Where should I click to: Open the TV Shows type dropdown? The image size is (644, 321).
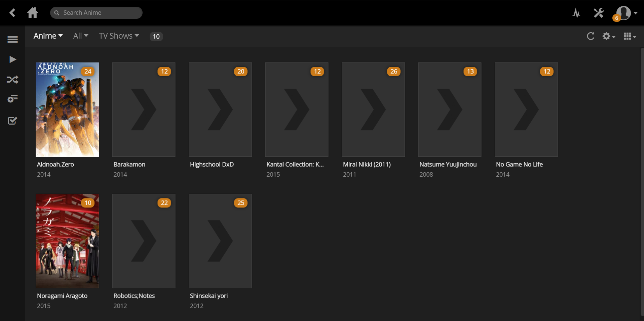[x=119, y=36]
